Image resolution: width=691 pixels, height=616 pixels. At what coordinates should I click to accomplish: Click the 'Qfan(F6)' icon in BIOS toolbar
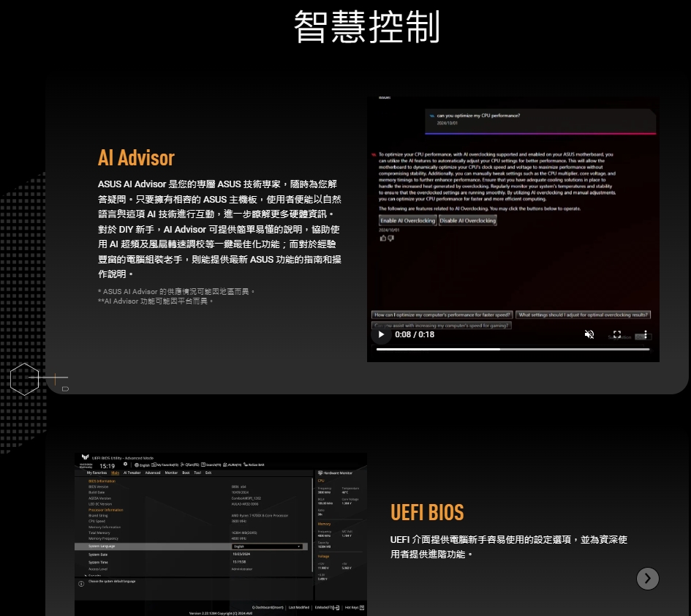(x=189, y=465)
